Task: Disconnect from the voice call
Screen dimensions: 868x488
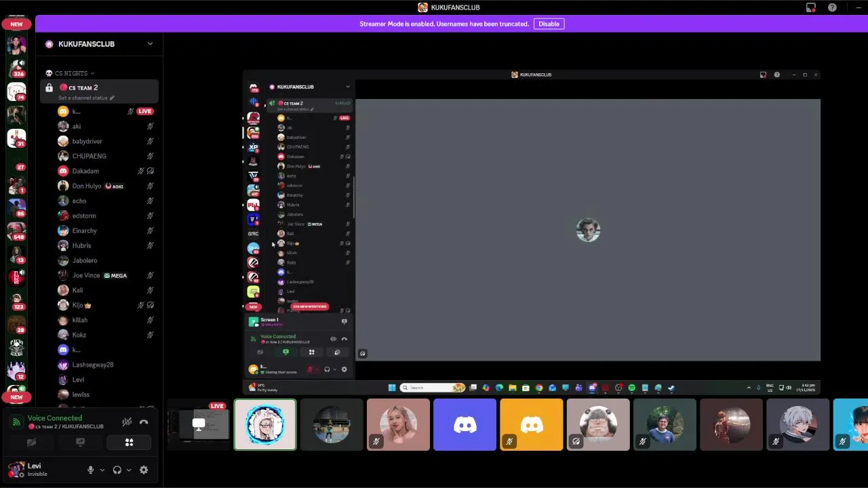Action: coord(144,422)
